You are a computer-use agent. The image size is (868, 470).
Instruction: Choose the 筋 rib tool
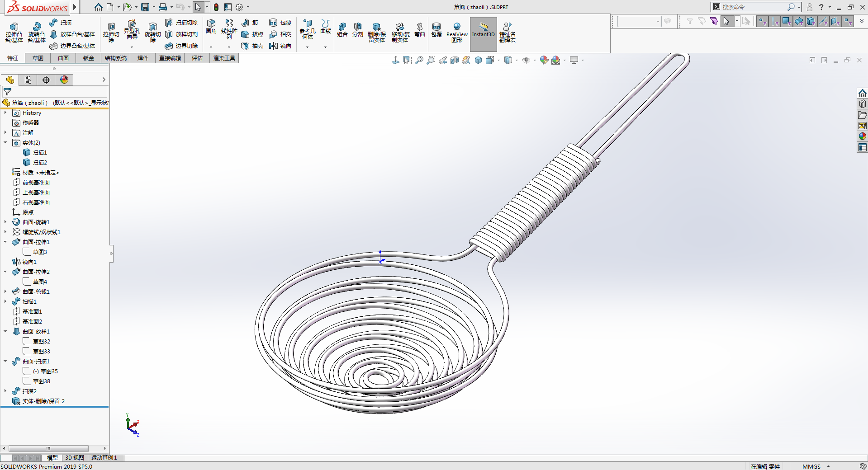(250, 22)
